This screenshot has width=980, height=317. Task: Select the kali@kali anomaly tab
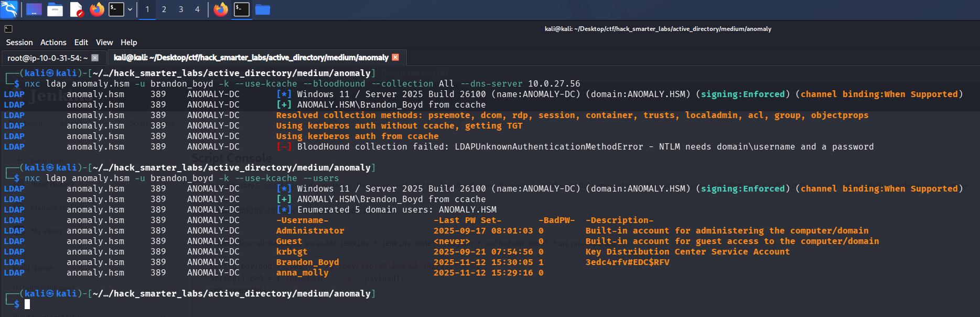click(251, 58)
